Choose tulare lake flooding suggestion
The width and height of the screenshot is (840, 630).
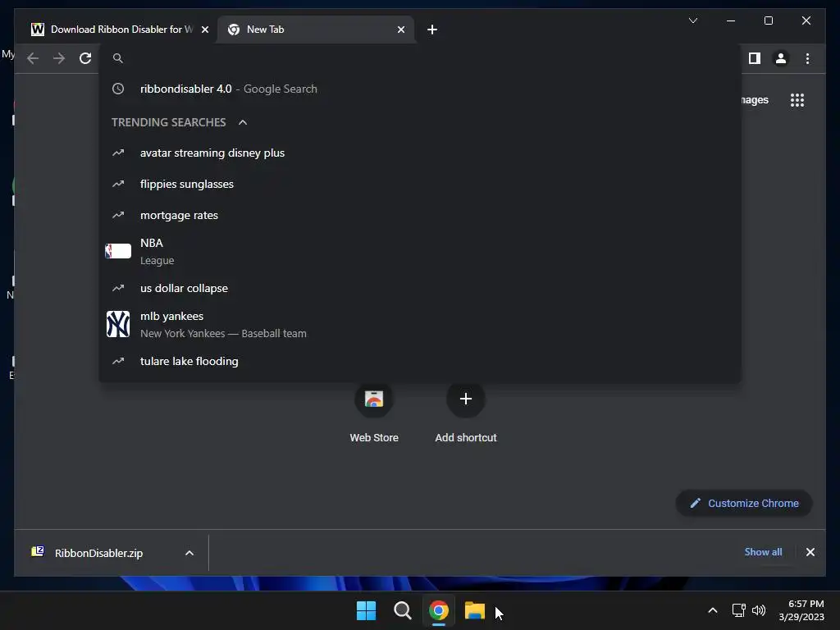point(420,362)
